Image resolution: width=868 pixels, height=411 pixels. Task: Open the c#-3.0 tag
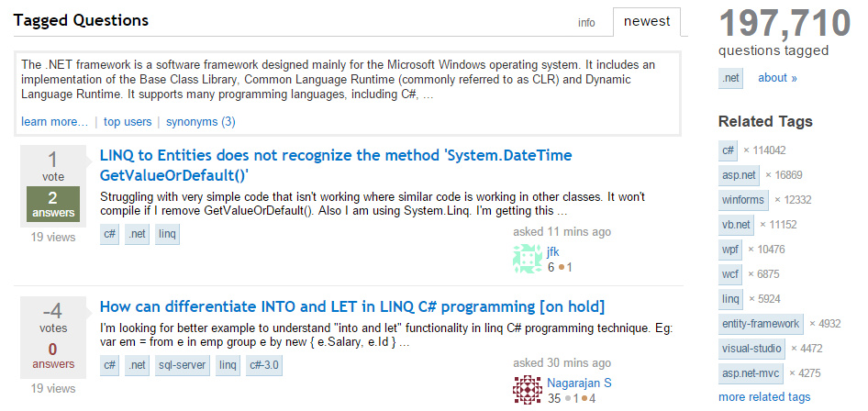[264, 366]
